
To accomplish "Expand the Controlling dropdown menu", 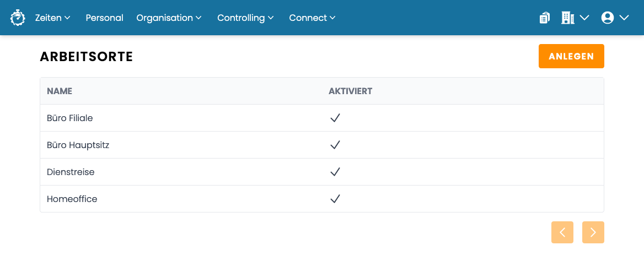I will [x=245, y=18].
